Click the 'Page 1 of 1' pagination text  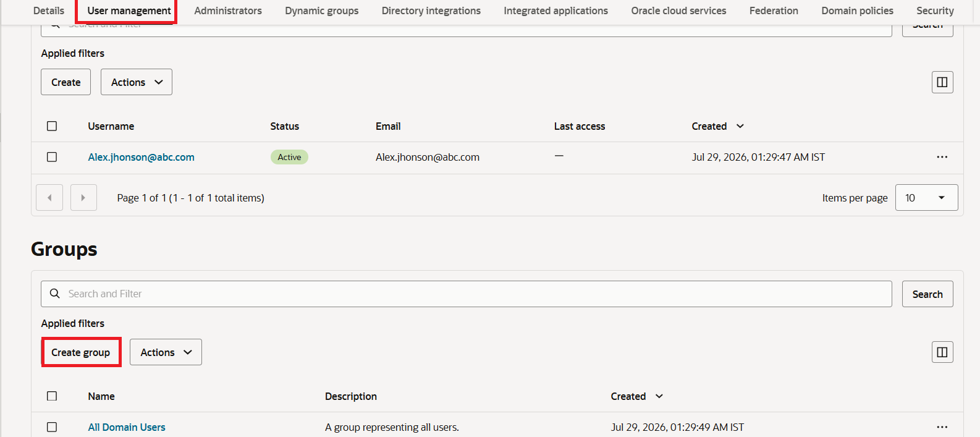coord(191,198)
